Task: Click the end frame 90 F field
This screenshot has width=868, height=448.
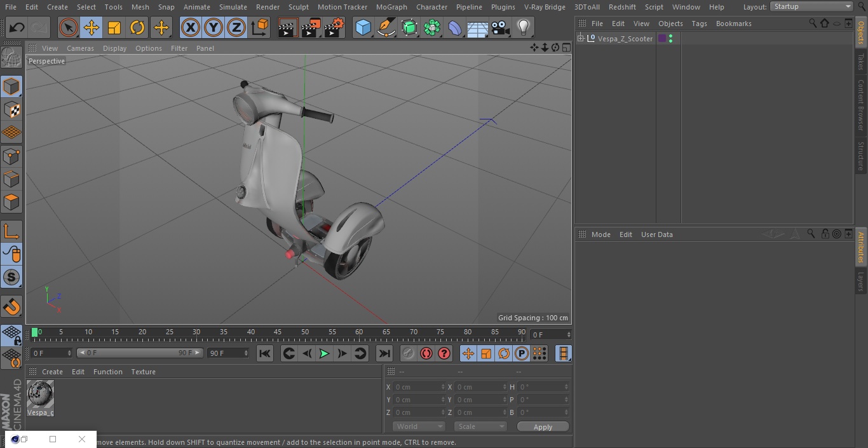Action: [x=228, y=353]
